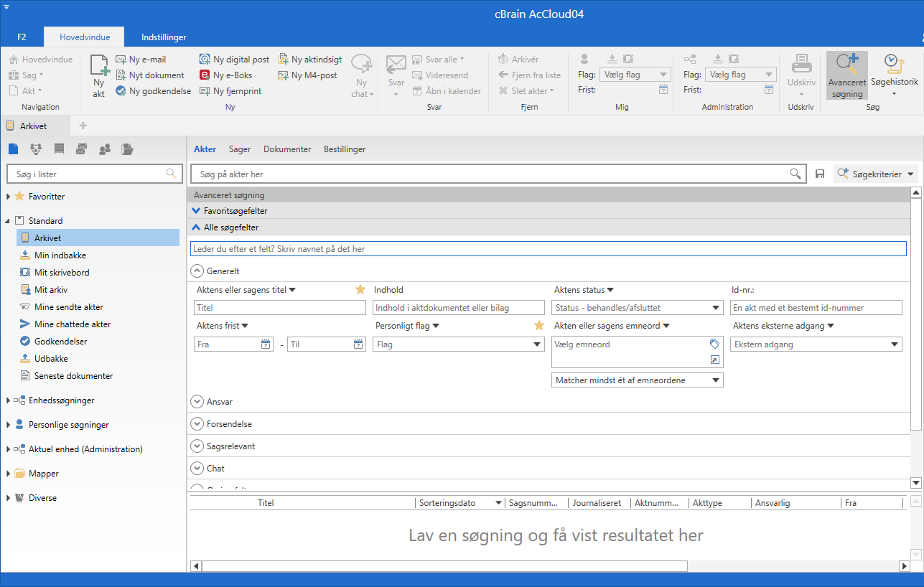Click Ny digital post
This screenshot has width=924, height=587.
(234, 60)
